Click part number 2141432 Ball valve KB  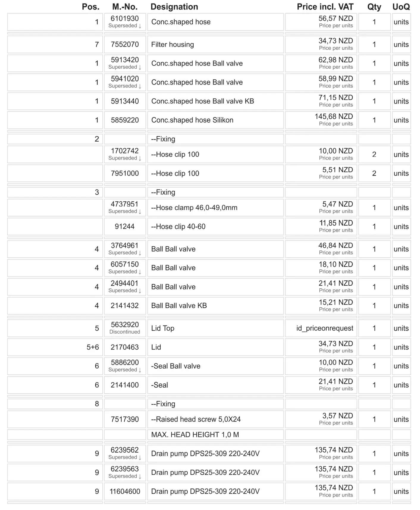(x=125, y=306)
